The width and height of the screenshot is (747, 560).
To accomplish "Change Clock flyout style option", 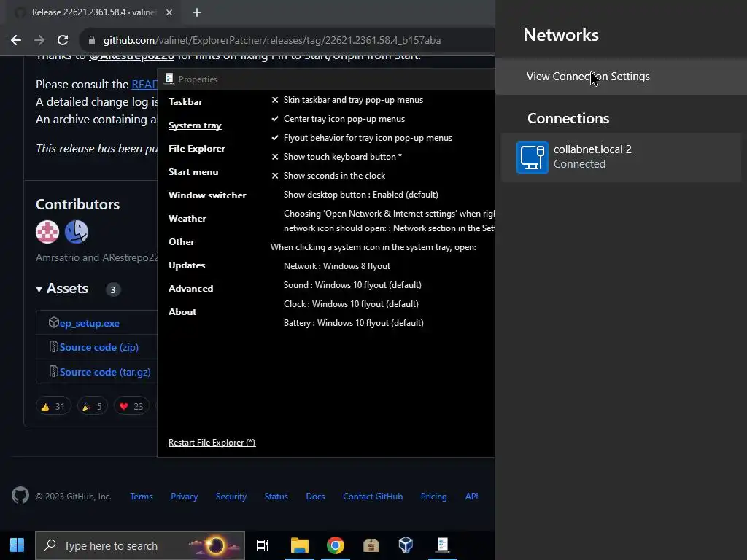I will click(x=351, y=304).
